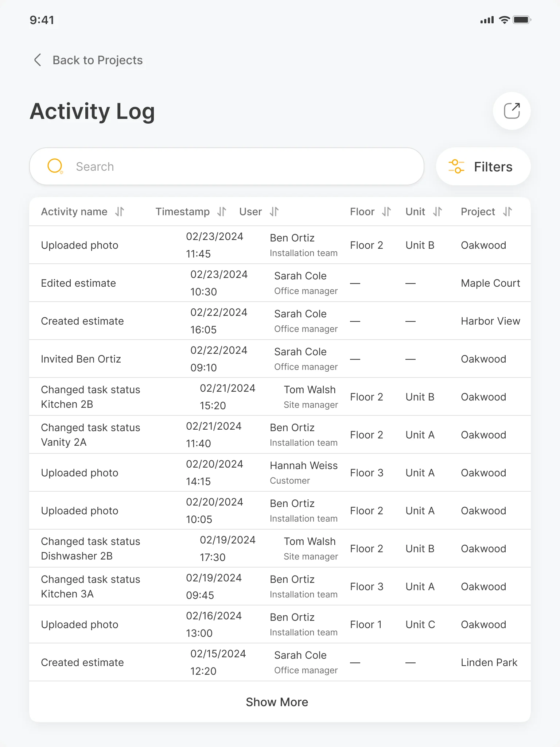Screen dimensions: 560x747
Task: Click the Activity Log page title
Action: click(92, 111)
